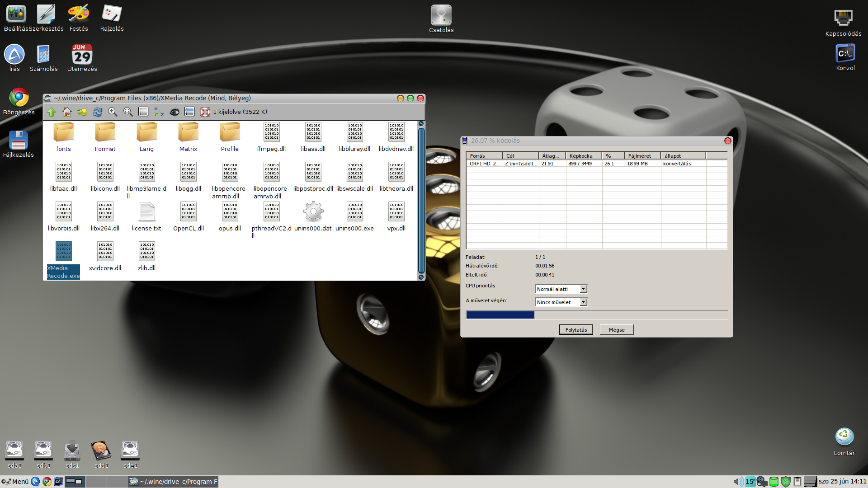Click the encoding progress bar
The image size is (868, 488).
tap(597, 315)
